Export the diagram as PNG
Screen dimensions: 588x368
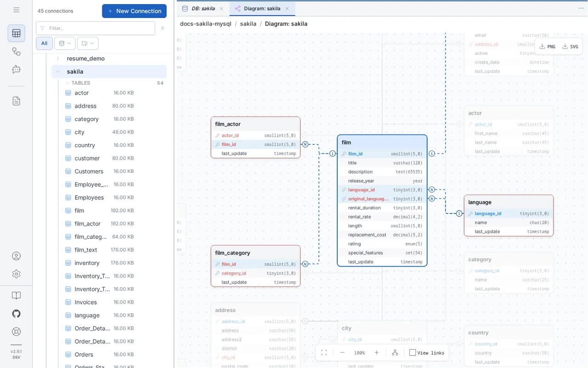click(x=548, y=46)
